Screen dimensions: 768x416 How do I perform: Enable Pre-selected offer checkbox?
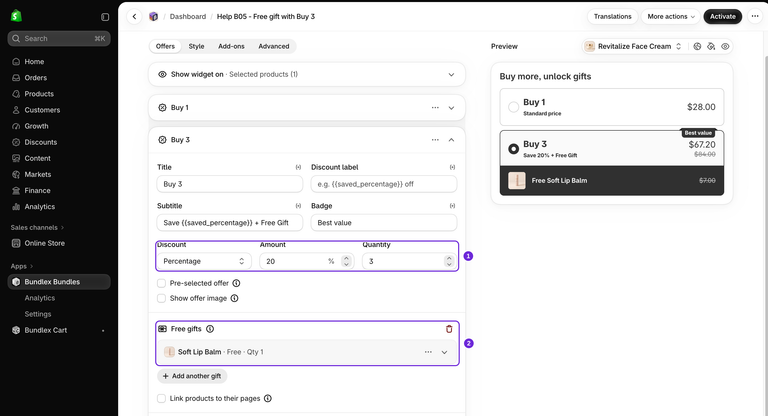pos(161,283)
